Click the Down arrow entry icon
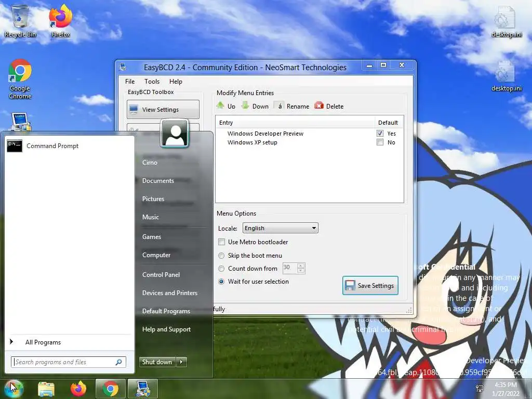532x399 pixels. point(245,105)
